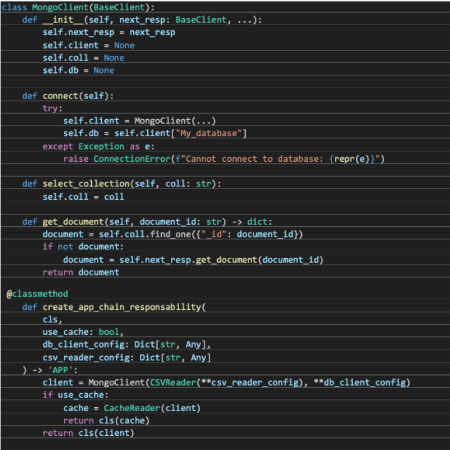Click the "My_database" string literal
The height and width of the screenshot is (450, 450).
click(x=209, y=133)
